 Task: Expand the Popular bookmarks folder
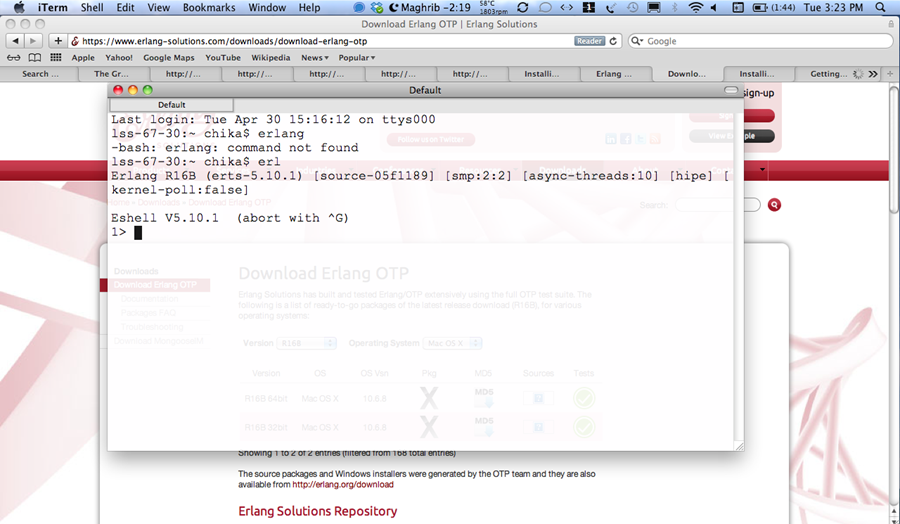(356, 57)
